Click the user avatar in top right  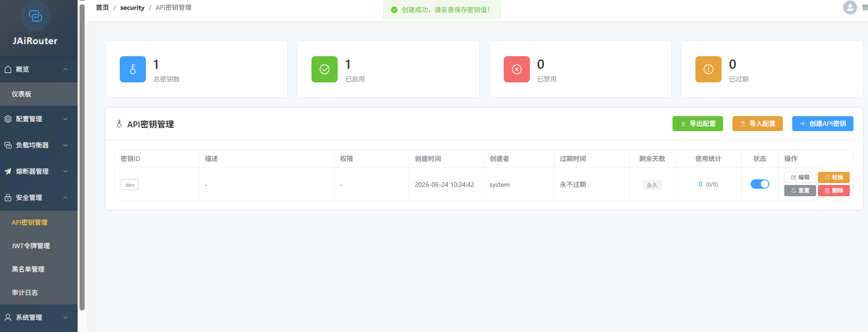tap(850, 7)
